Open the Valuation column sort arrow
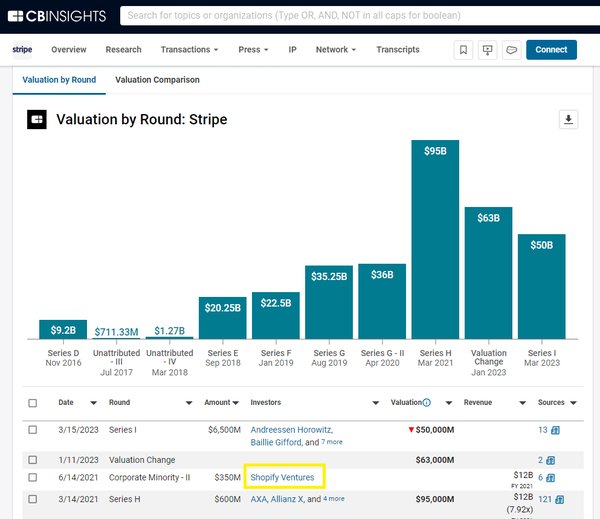The height and width of the screenshot is (519, 600). click(x=449, y=403)
